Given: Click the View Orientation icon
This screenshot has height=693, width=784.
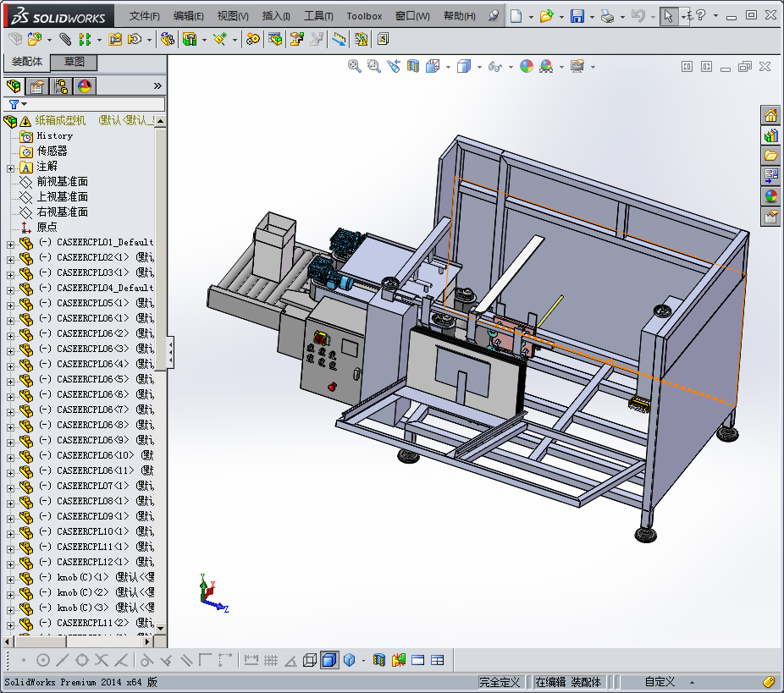Looking at the screenshot, I should point(433,66).
